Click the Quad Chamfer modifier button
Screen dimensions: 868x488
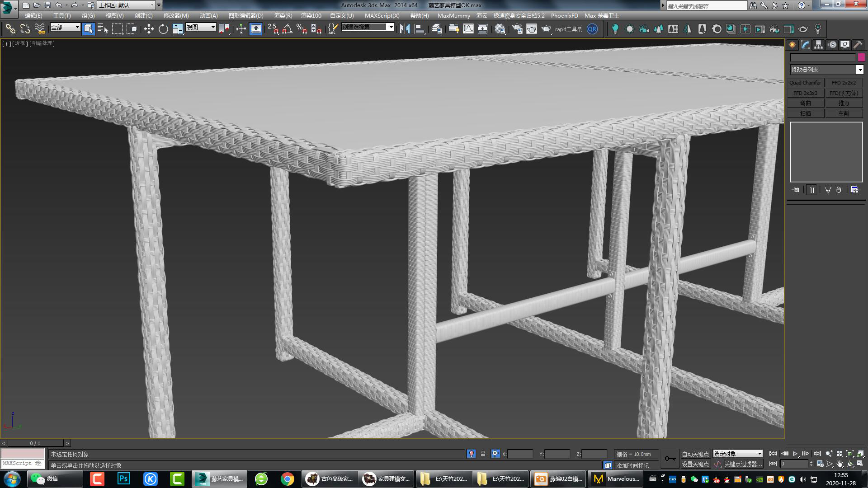[805, 82]
